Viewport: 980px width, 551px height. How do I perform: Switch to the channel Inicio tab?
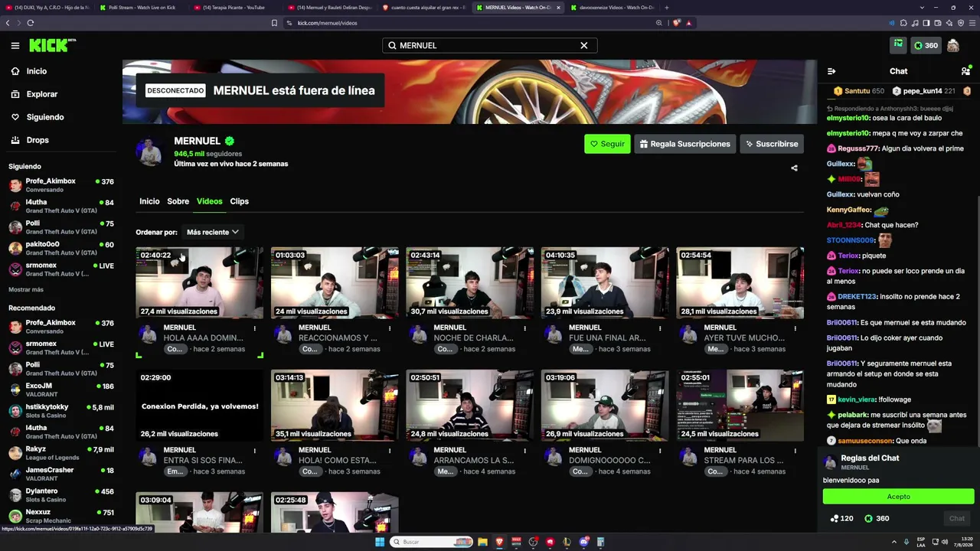point(149,201)
